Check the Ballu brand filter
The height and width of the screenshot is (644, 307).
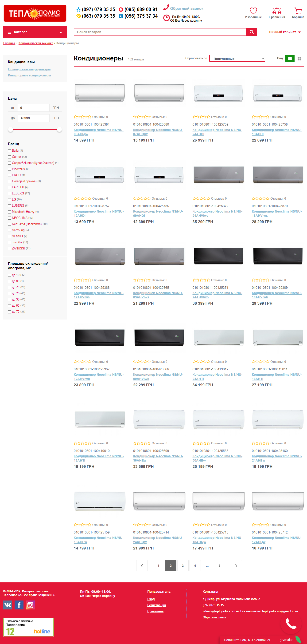9,151
